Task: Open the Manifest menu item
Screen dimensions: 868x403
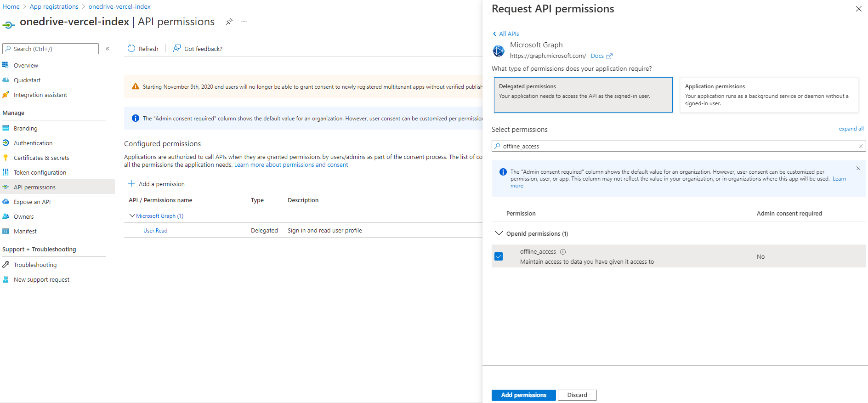Action: [25, 231]
